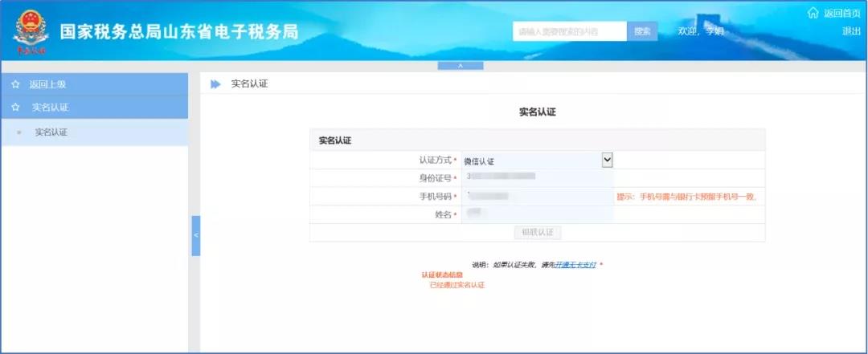Click the 退出 logout link
This screenshot has height=354, width=868.
pos(851,31)
